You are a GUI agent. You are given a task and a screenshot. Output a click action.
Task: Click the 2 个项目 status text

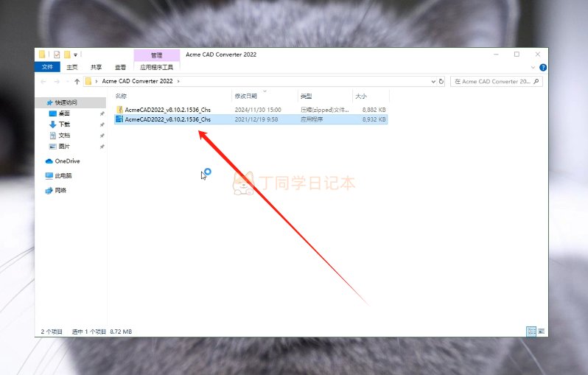coord(52,332)
